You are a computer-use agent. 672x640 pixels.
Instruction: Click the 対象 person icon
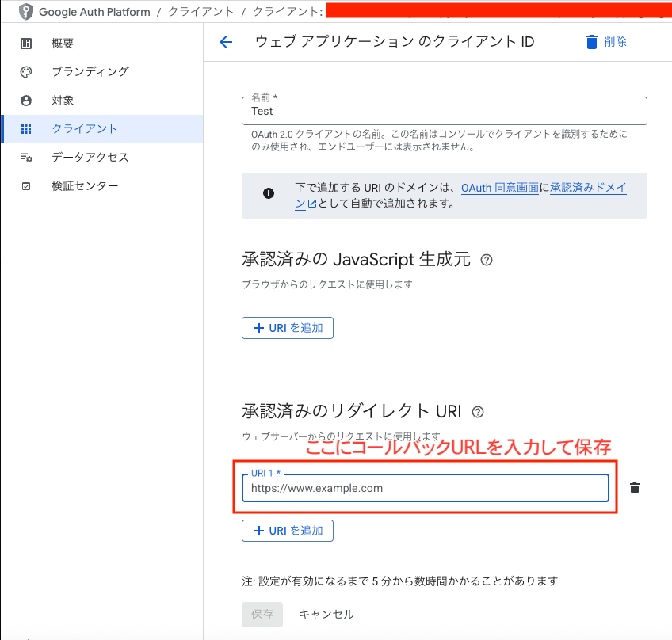[x=26, y=101]
